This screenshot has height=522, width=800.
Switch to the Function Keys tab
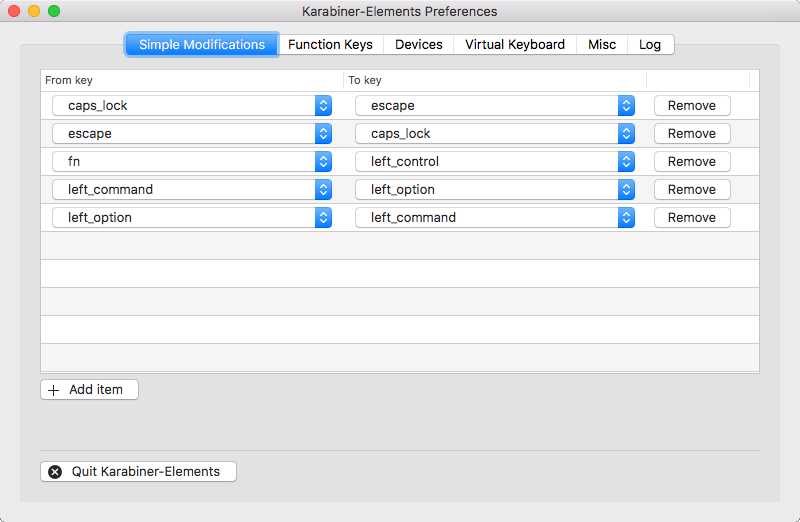tap(331, 44)
